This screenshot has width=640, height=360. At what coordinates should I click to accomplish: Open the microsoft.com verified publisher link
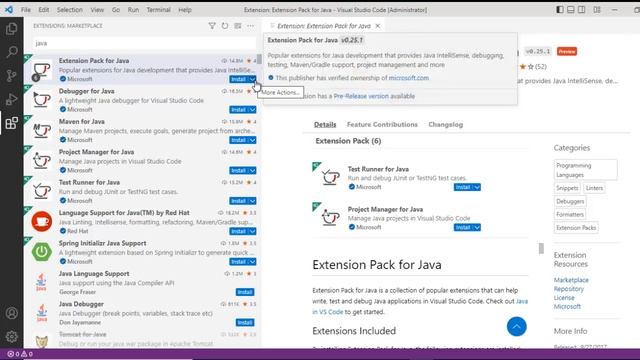[x=409, y=78]
